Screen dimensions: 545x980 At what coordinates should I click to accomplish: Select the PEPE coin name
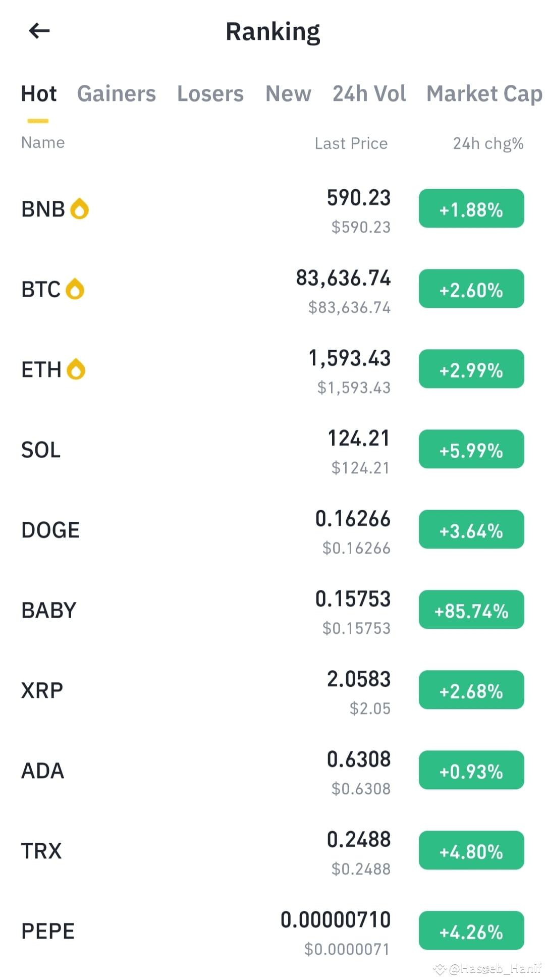(48, 931)
